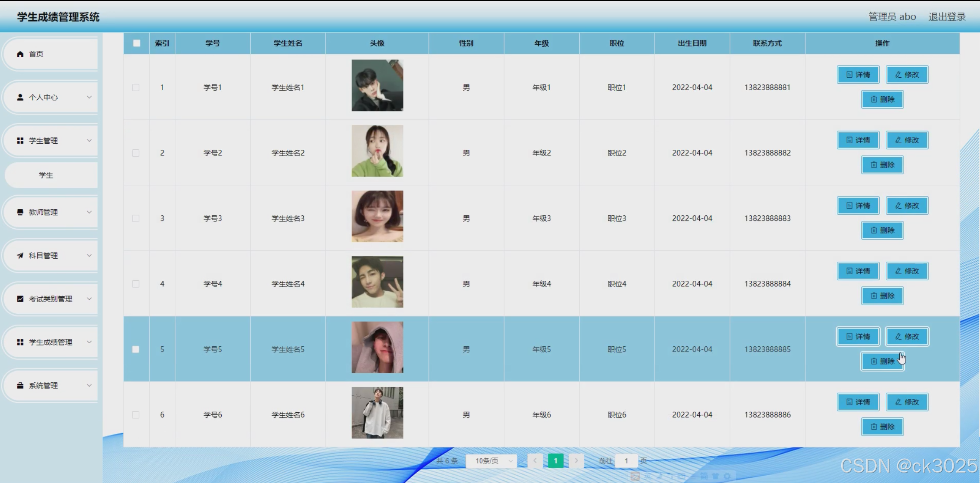Viewport: 980px width, 483px height.
Task: Check the checkbox for row 学号5
Action: 136,349
